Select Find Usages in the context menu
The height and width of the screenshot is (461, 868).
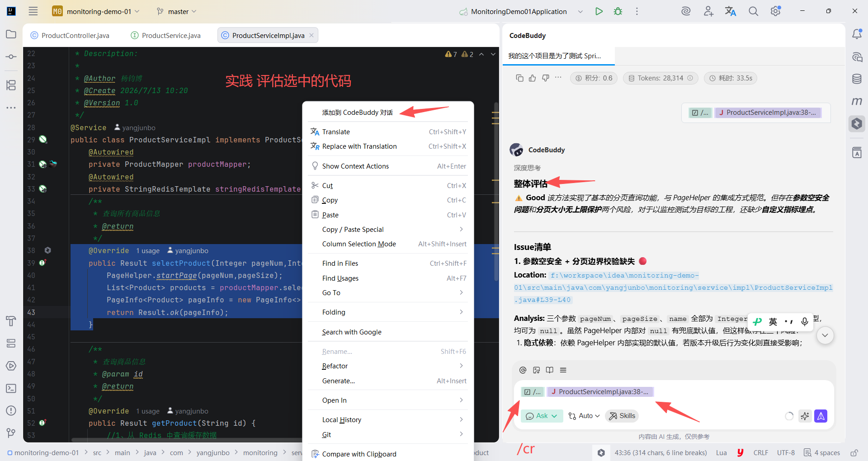tap(387, 278)
